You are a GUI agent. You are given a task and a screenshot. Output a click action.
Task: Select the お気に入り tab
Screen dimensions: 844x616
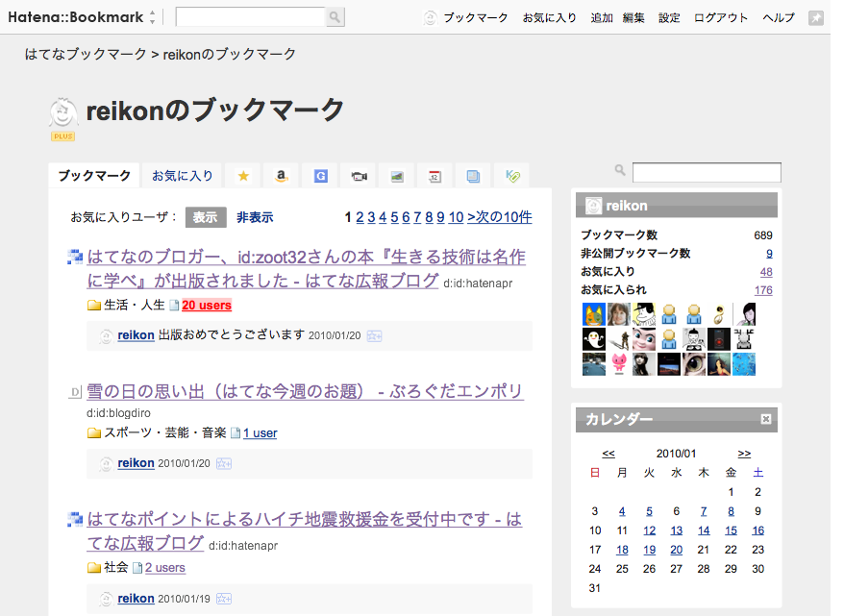183,176
